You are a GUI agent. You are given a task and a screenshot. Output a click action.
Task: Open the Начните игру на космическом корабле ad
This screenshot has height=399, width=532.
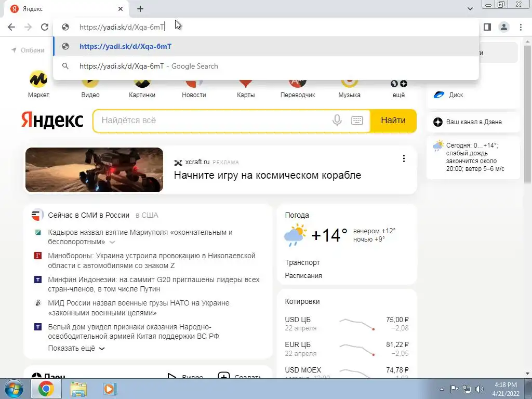(x=268, y=176)
